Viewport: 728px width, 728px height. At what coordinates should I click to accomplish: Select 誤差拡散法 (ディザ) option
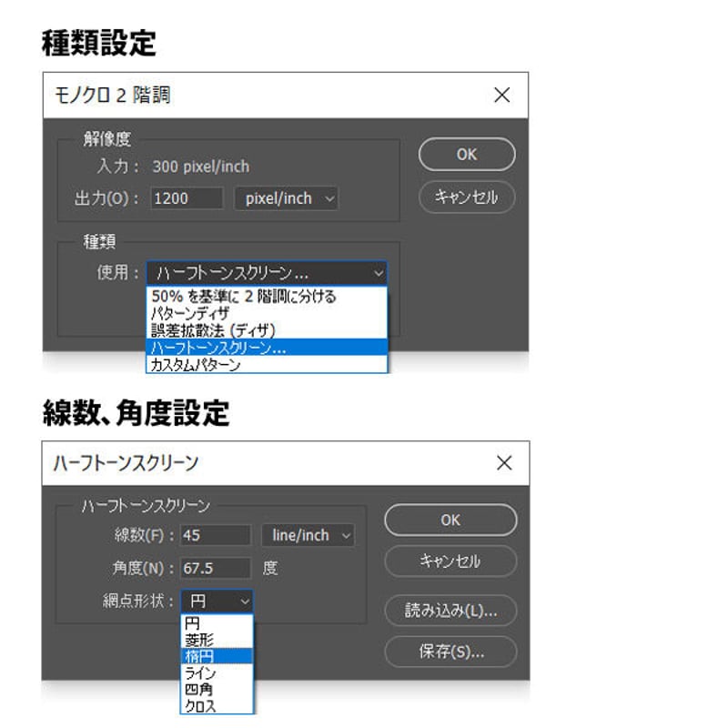tap(267, 330)
